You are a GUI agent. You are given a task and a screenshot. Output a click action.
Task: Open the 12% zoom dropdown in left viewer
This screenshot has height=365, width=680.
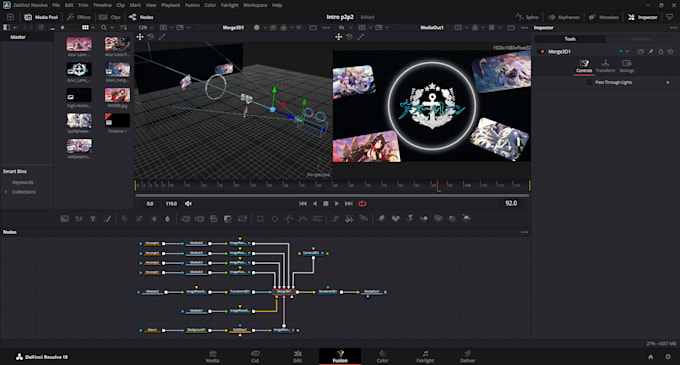[145, 28]
